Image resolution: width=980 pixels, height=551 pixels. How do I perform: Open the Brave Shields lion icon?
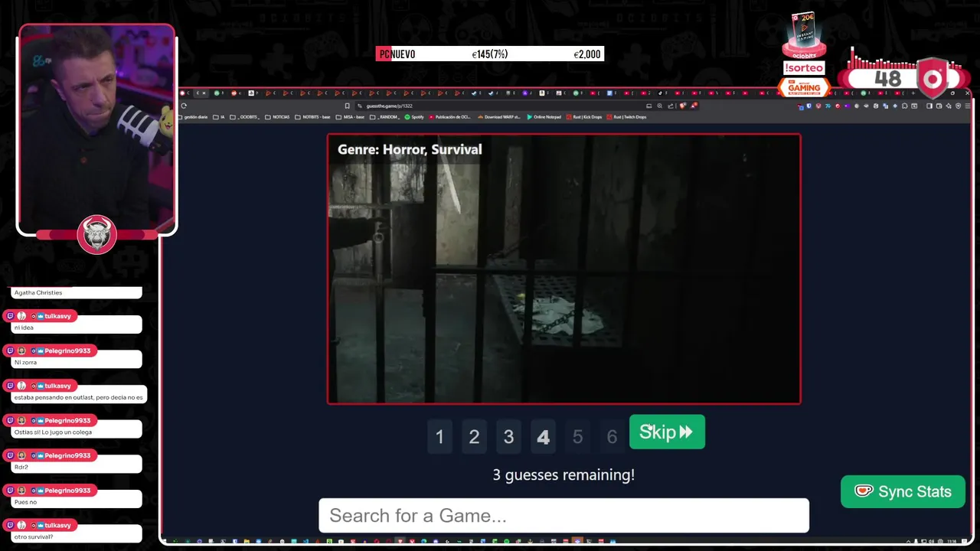click(683, 106)
